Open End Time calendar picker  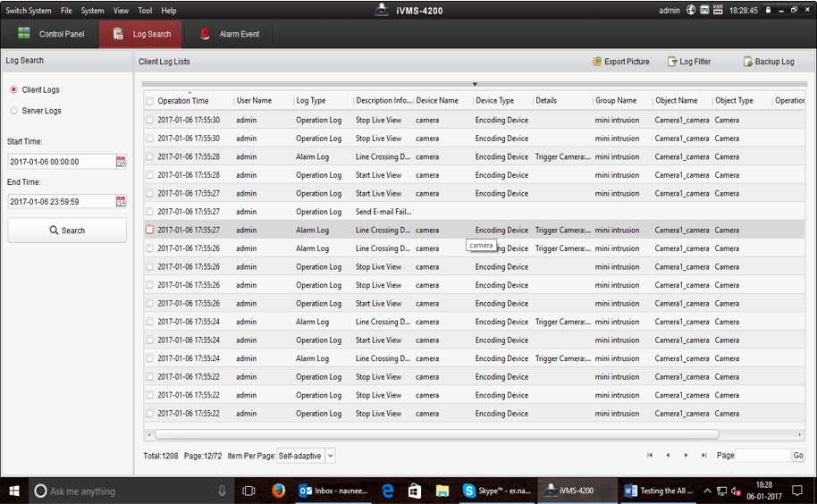coord(121,202)
